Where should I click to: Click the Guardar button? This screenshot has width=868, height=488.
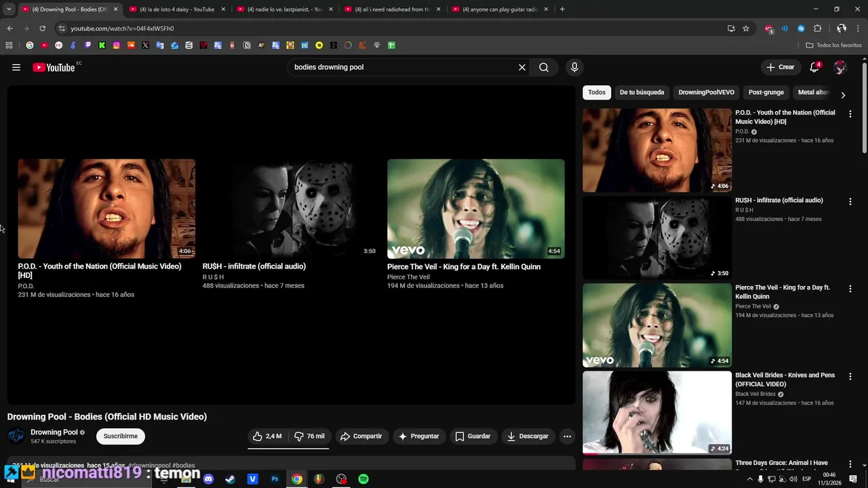coord(473,436)
